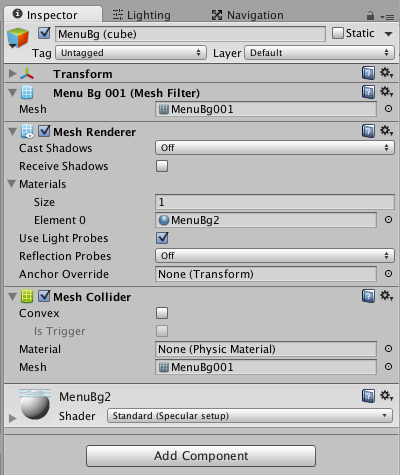The height and width of the screenshot is (475, 400).
Task: Click the GameObject cube icon
Action: point(18,38)
